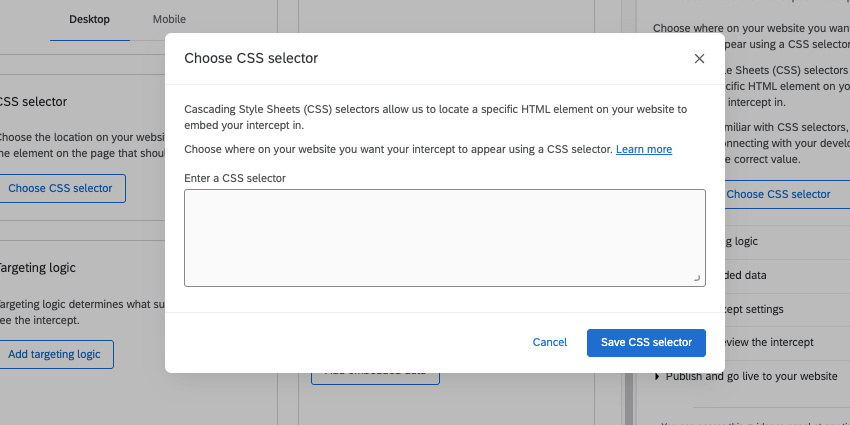Screen dimensions: 850x425
Task: Click the Choose CSS selector dialog title
Action: pos(251,58)
